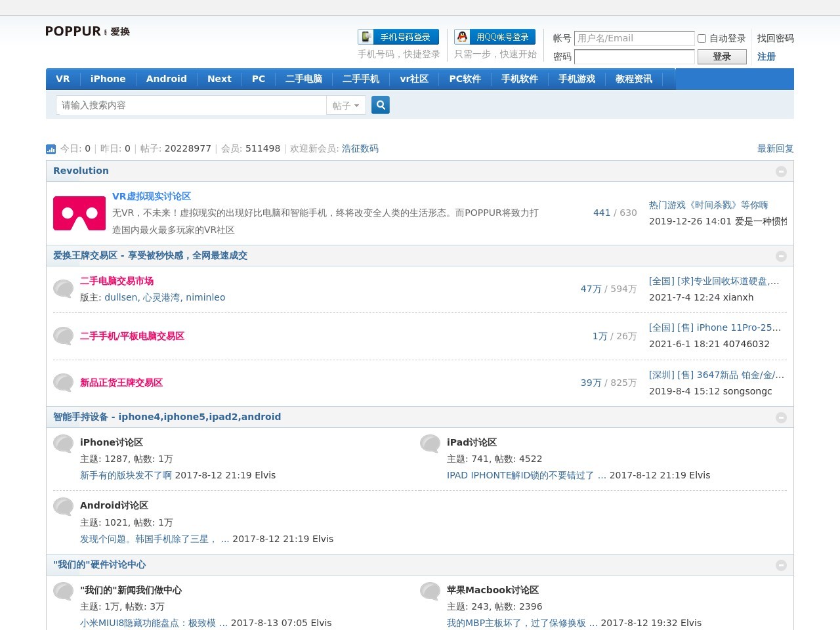Viewport: 840px width, 630px height.
Task: Click into the search content box
Action: [191, 105]
